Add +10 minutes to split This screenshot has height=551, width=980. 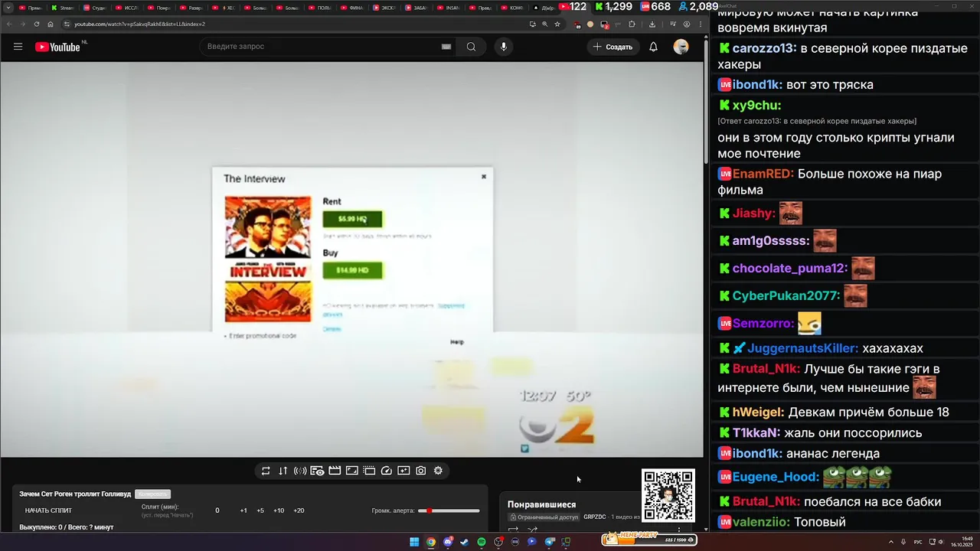pyautogui.click(x=279, y=510)
